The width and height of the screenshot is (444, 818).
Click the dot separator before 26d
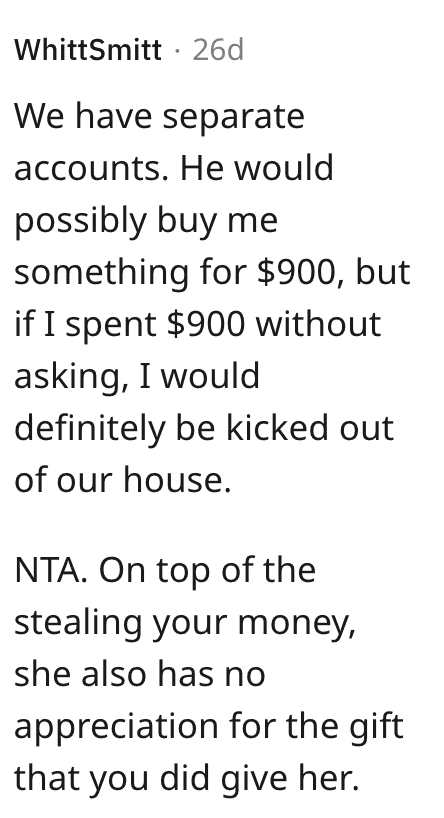(177, 51)
